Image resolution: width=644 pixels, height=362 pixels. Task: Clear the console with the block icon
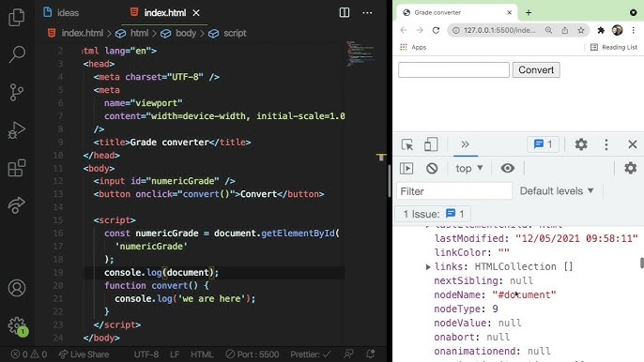pyautogui.click(x=432, y=168)
